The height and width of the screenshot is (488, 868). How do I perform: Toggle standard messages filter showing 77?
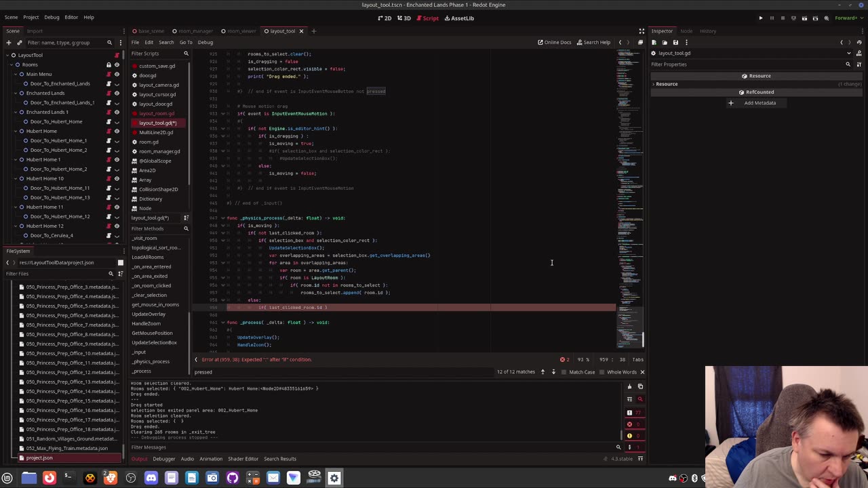click(633, 412)
